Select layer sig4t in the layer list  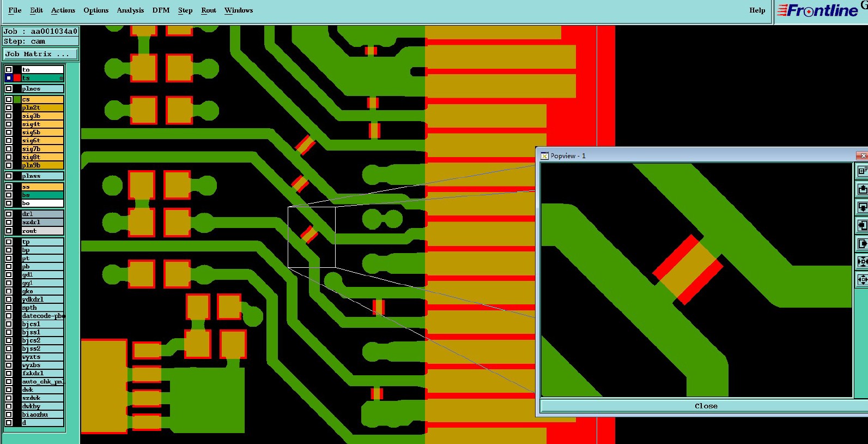(43, 124)
